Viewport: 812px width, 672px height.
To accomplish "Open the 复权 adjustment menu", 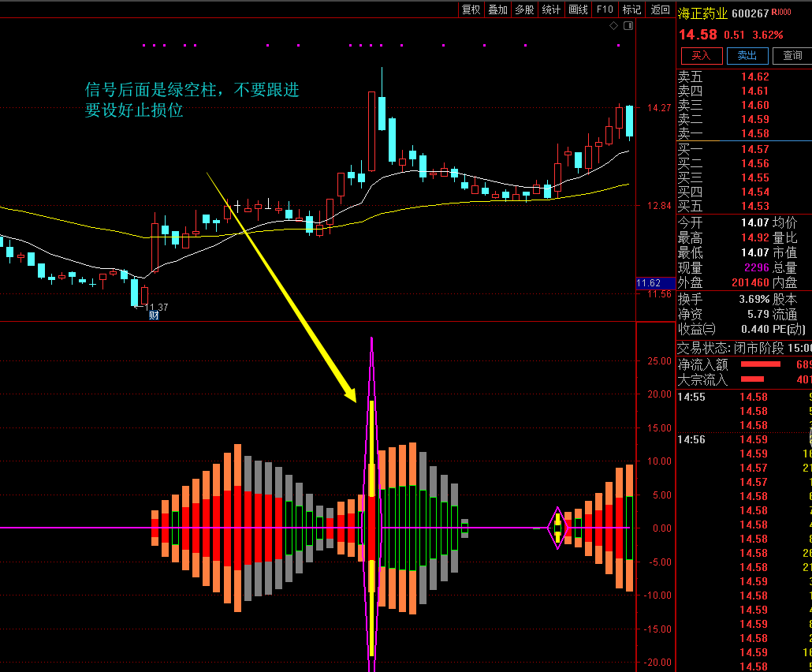I will 471,9.
